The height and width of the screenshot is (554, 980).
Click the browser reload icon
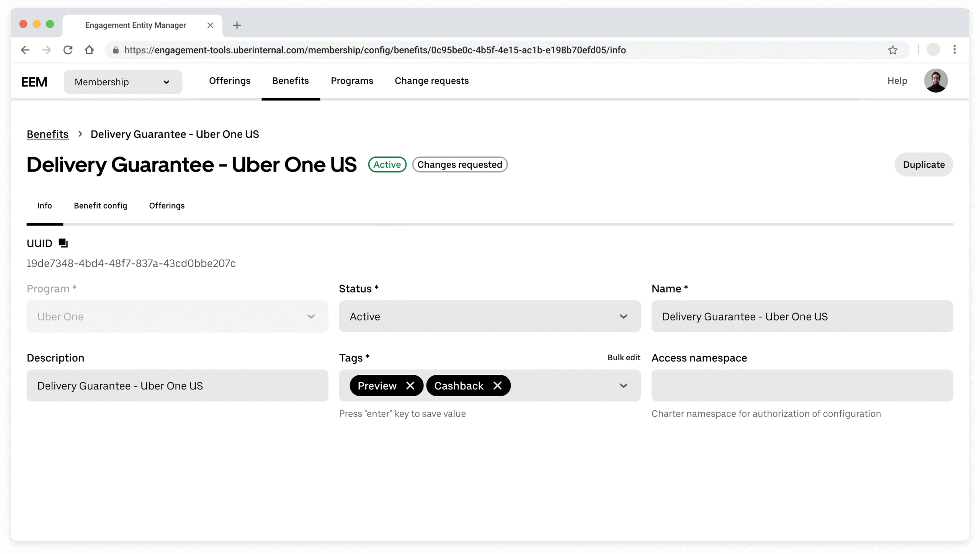(x=68, y=50)
